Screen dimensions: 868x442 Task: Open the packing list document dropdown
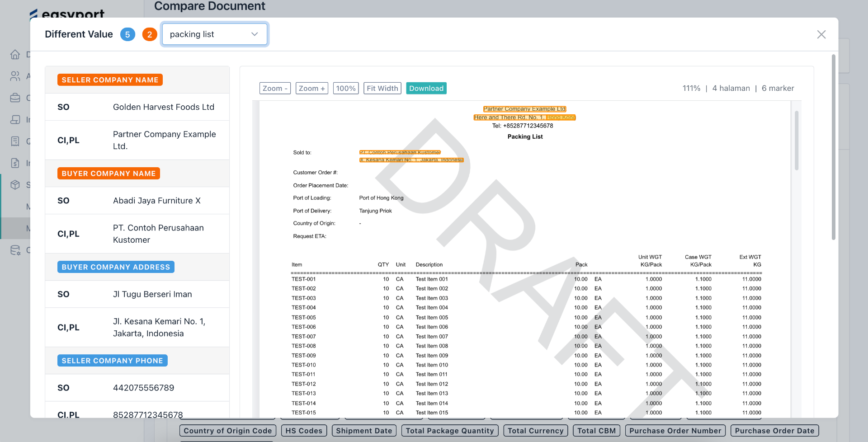coord(215,34)
